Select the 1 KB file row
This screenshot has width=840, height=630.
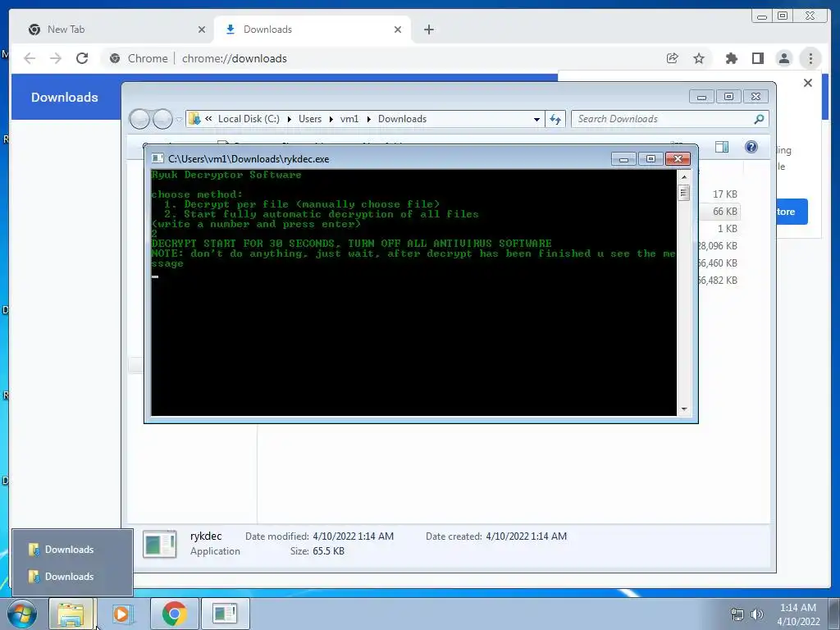tap(719, 228)
